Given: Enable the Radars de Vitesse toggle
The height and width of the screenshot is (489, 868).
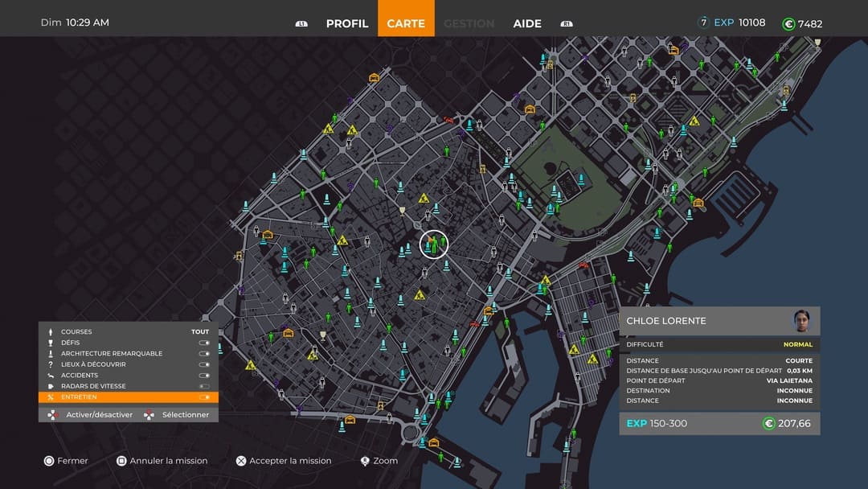Looking at the screenshot, I should [x=204, y=386].
